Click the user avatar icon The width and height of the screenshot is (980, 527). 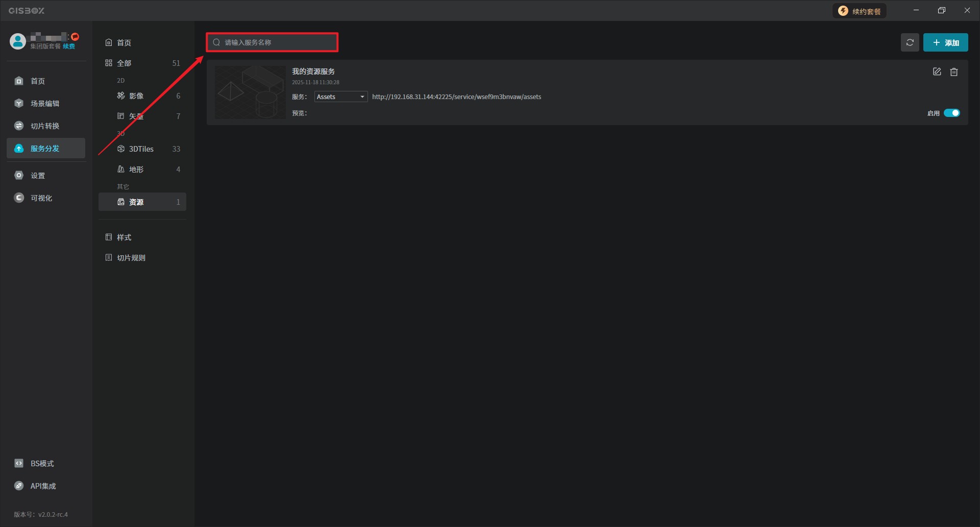(x=18, y=41)
